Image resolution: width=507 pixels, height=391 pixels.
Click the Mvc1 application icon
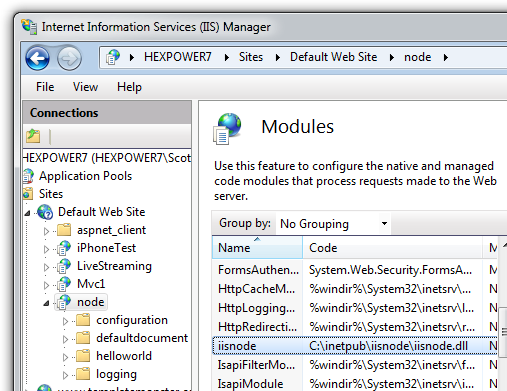coord(63,284)
